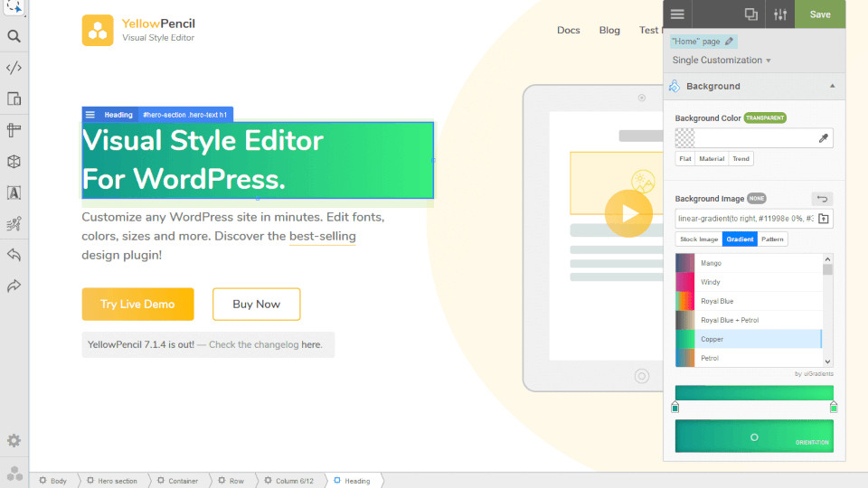The width and height of the screenshot is (868, 488).
Task: Choose the Mango gradient
Action: point(749,263)
